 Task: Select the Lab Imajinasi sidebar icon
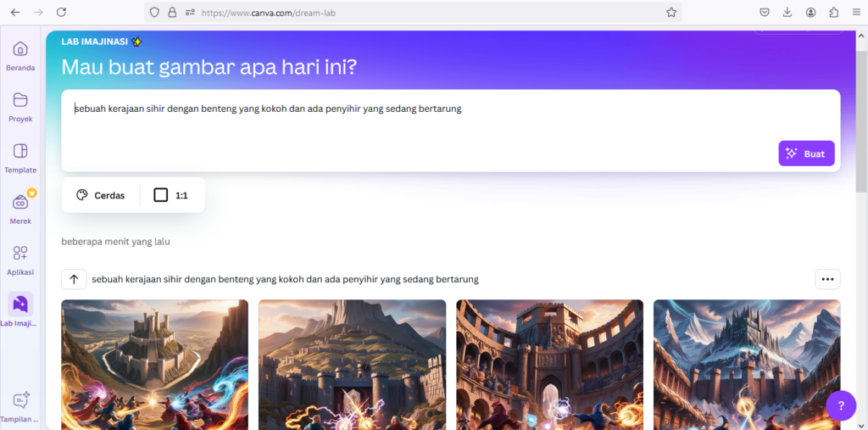[20, 304]
